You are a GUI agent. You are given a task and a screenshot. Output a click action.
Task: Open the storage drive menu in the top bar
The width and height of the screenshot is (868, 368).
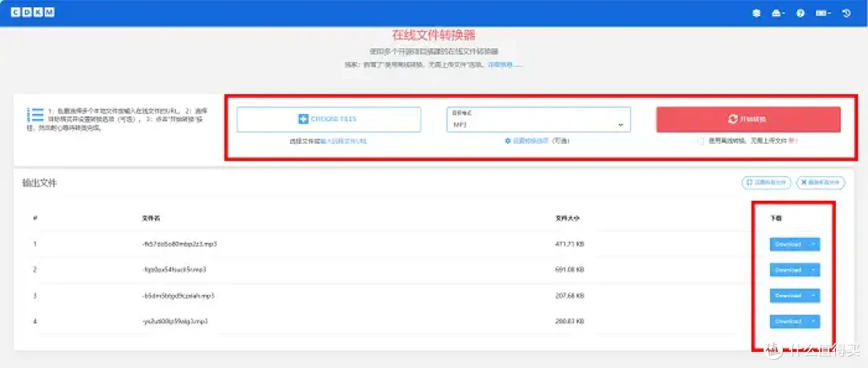point(778,14)
